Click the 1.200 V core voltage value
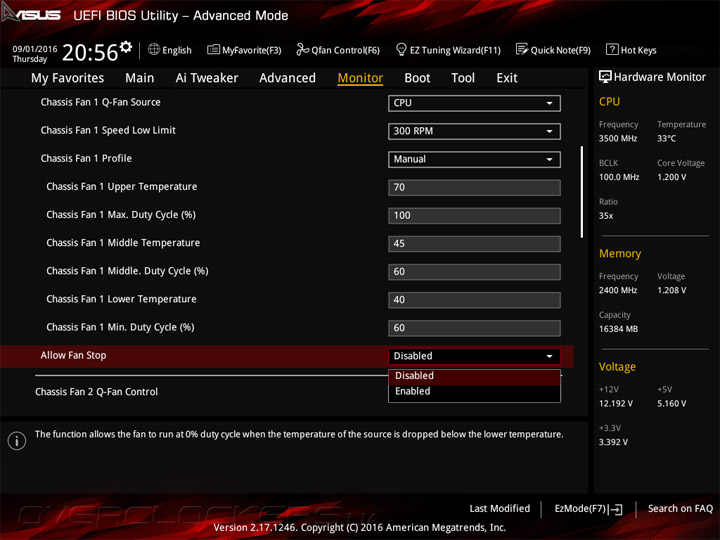The width and height of the screenshot is (720, 540). (x=671, y=177)
